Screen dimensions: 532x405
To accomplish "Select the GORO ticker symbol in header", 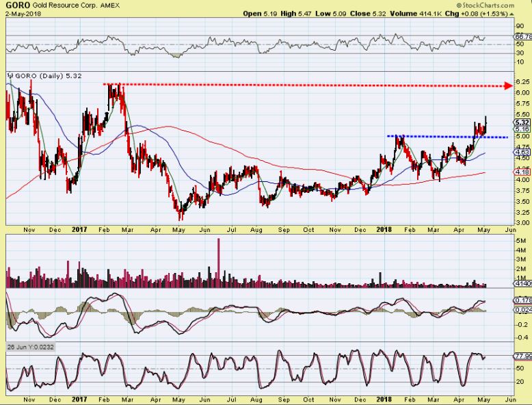I will (x=18, y=5).
